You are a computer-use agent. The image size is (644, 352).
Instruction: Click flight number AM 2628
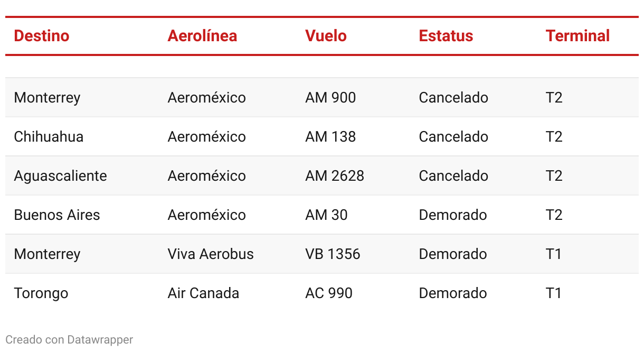(x=335, y=176)
